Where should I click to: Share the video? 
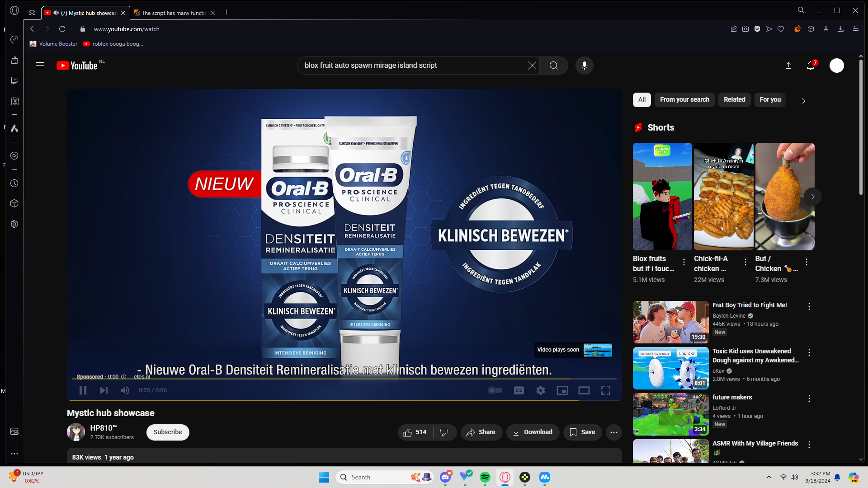pos(481,432)
